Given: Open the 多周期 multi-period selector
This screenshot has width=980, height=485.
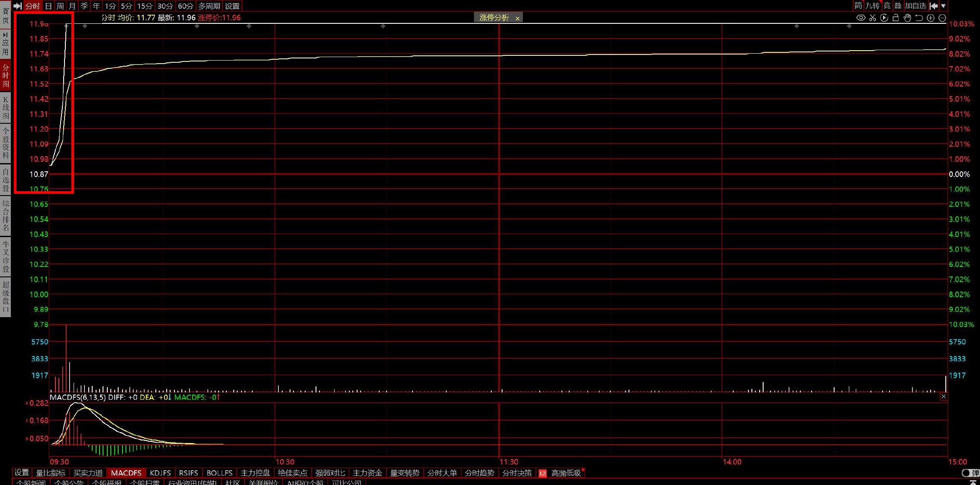Looking at the screenshot, I should tap(209, 6).
